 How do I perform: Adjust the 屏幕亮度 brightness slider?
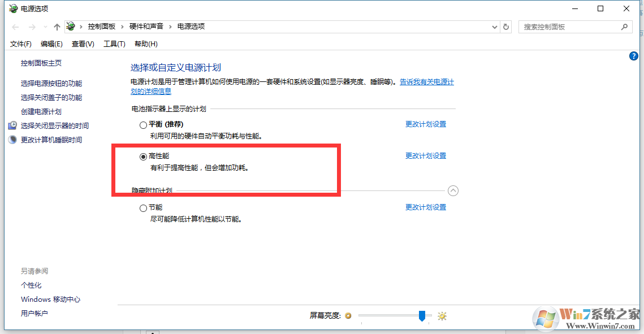tap(421, 316)
